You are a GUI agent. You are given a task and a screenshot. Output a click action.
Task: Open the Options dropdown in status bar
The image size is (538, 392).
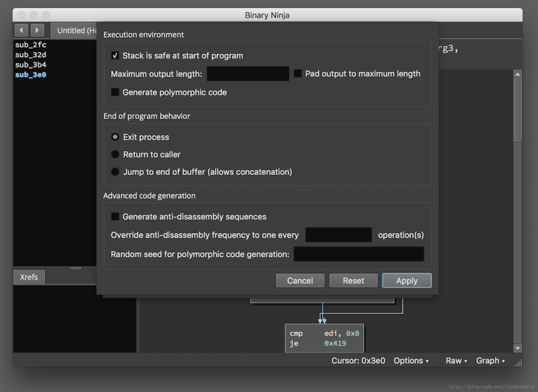click(411, 361)
